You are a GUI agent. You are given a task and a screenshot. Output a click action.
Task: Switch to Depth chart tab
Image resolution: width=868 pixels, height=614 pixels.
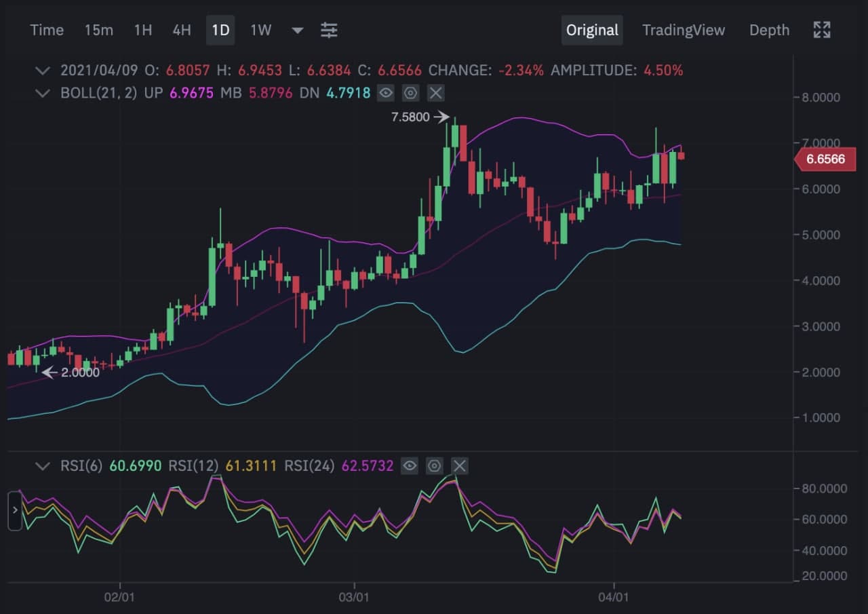coord(769,31)
